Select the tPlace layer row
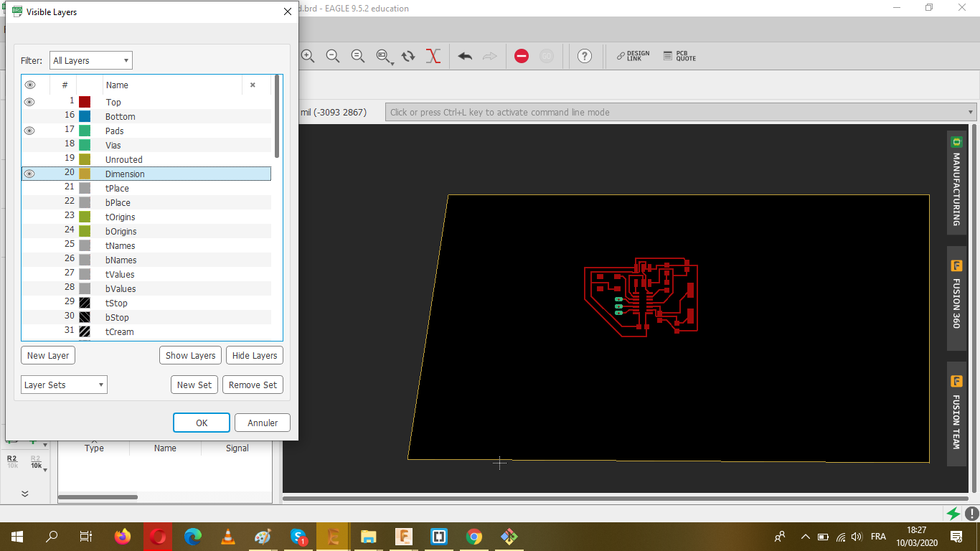The height and width of the screenshot is (551, 980). click(x=146, y=188)
